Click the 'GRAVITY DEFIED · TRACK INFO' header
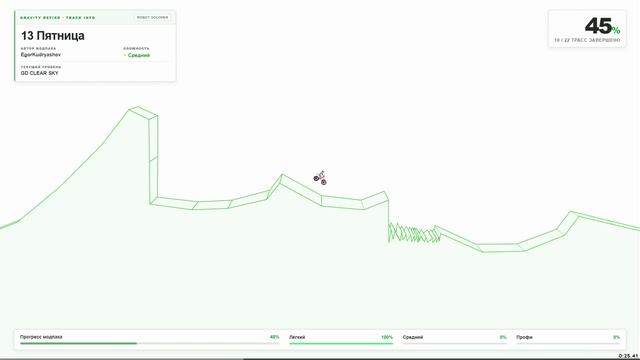This screenshot has height=360, width=640. [58, 18]
